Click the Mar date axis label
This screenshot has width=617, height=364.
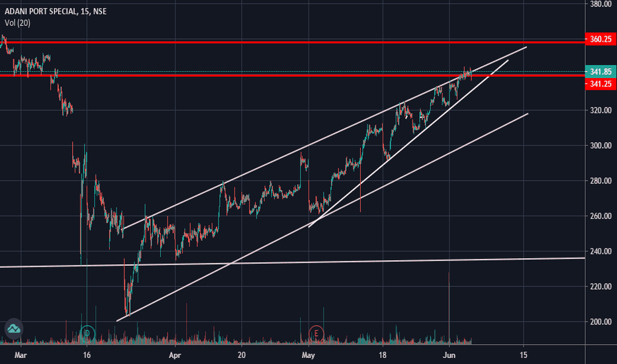pos(21,355)
